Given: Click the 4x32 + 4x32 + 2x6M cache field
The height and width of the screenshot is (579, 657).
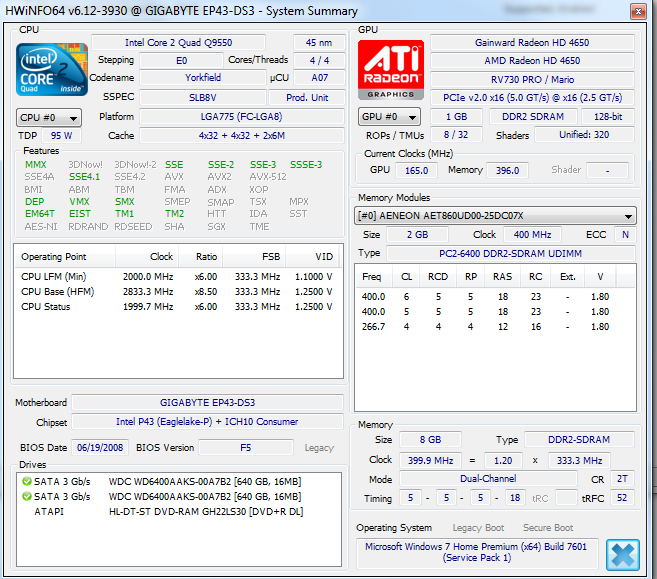Looking at the screenshot, I should tap(242, 136).
